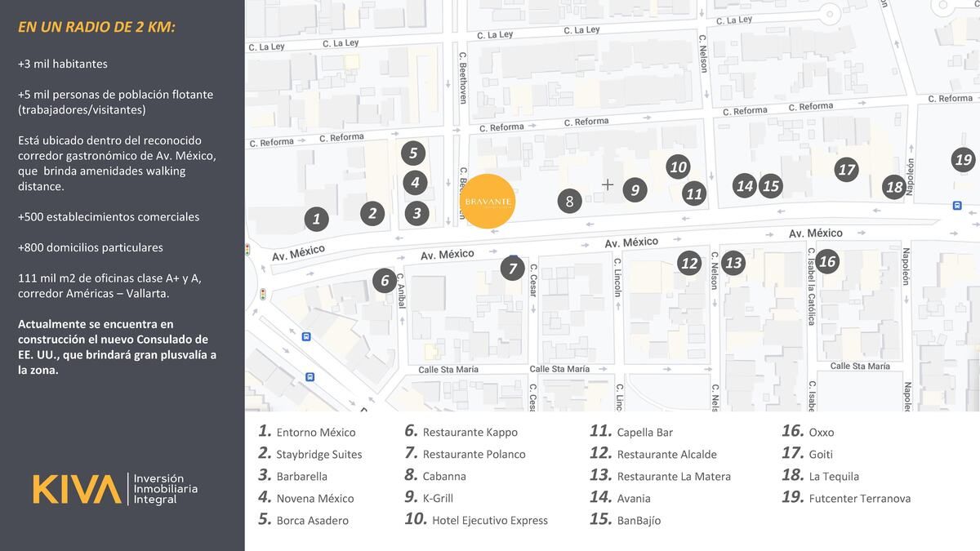Select the text "+800 domicilios particulares"
The image size is (980, 551).
(91, 247)
